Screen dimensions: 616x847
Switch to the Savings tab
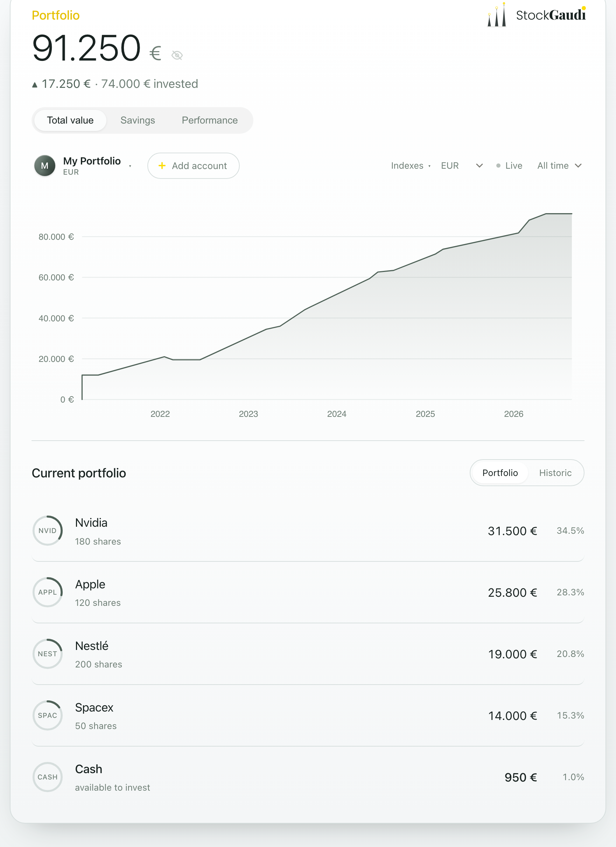(x=138, y=120)
